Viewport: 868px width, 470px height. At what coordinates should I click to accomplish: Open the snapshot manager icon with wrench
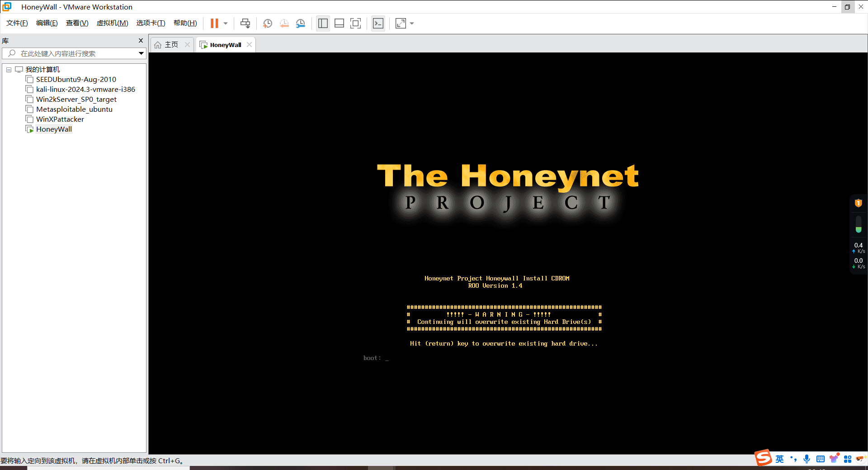click(301, 23)
